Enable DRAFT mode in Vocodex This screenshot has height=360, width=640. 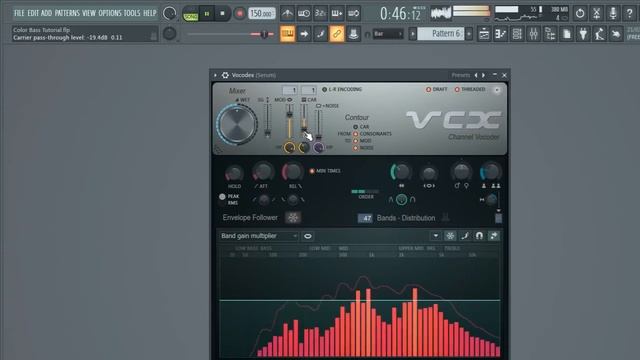(x=436, y=89)
